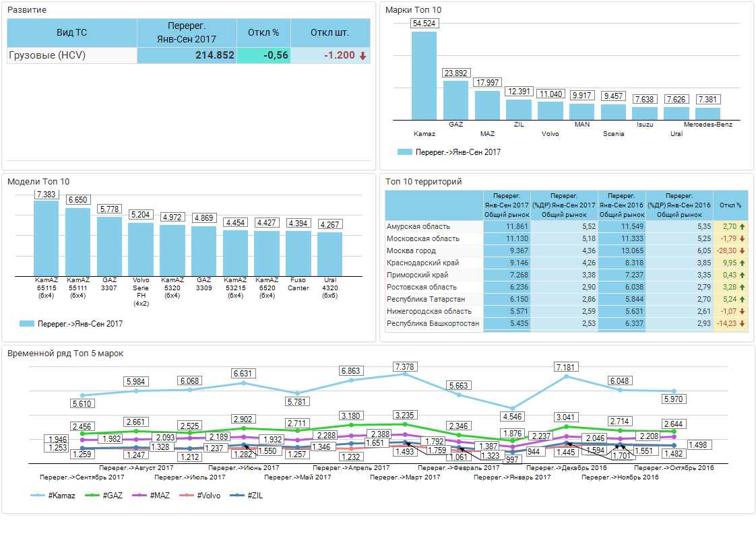756x534 pixels.
Task: Select the Краснодарский край territory name
Action: (423, 263)
